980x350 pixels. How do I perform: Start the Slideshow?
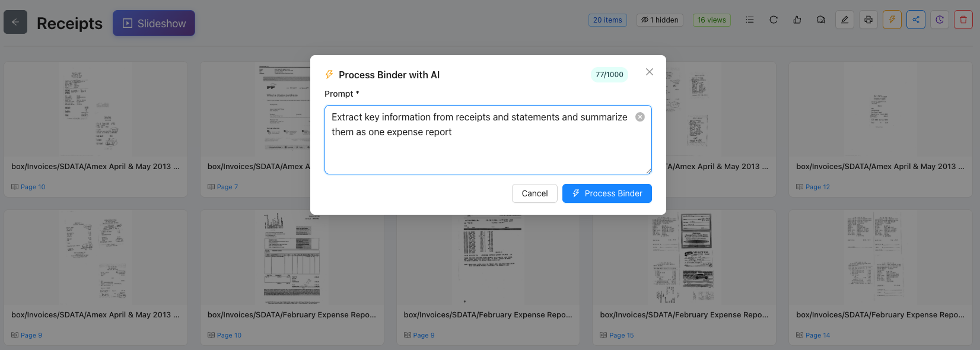click(154, 23)
